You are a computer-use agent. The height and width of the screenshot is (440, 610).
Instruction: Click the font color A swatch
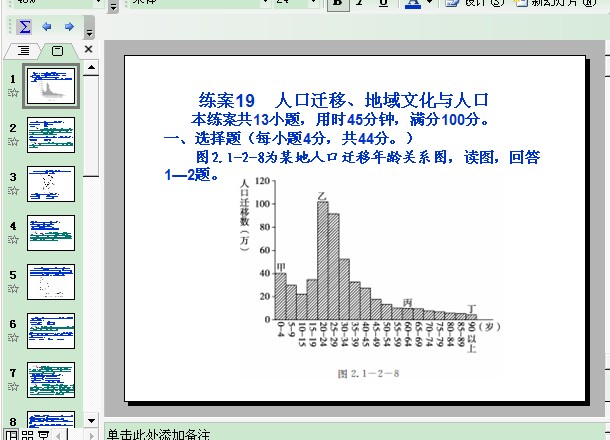pyautogui.click(x=414, y=3)
